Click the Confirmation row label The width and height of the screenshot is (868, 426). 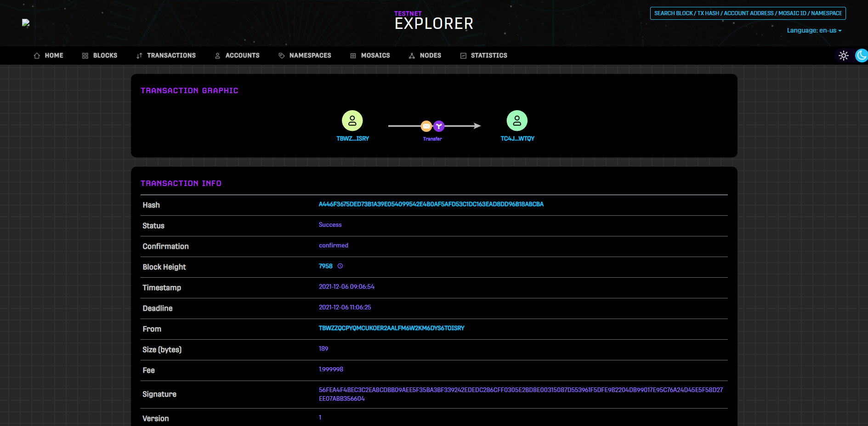point(165,247)
